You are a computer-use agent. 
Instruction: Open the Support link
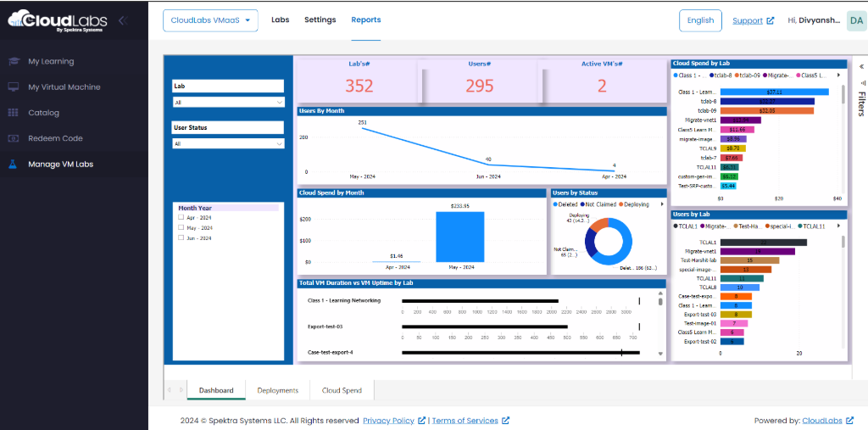pos(748,21)
